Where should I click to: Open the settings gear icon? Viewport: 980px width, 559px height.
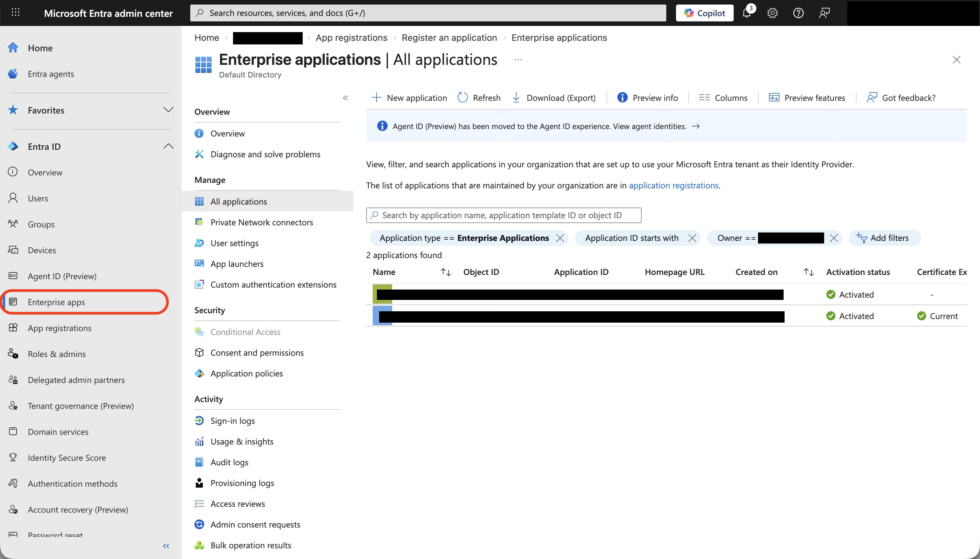(x=772, y=13)
